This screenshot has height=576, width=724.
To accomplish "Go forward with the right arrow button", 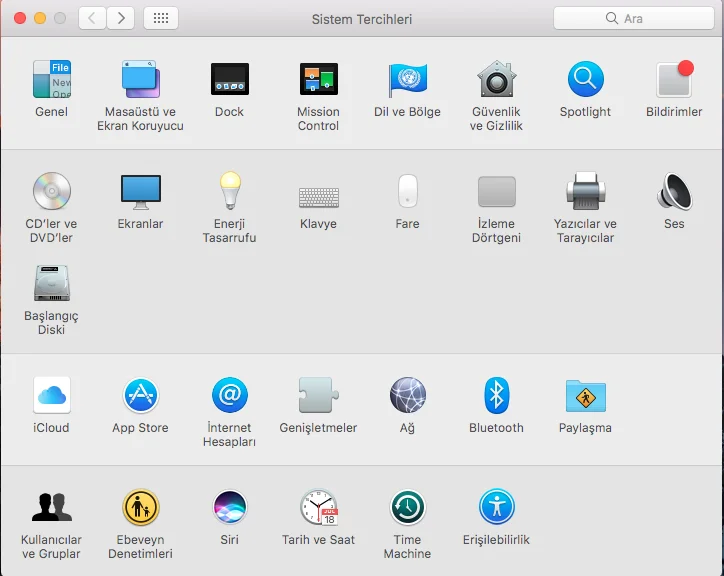I will (x=121, y=18).
